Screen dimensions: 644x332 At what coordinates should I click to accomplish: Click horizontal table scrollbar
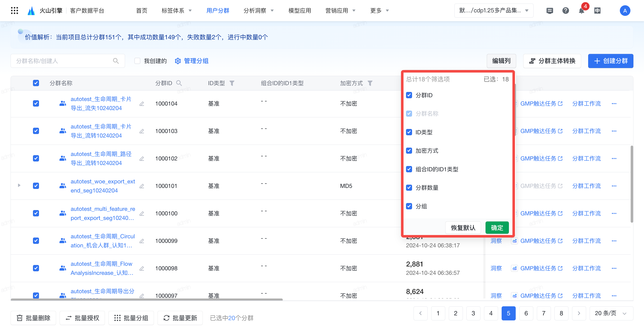pos(147,300)
